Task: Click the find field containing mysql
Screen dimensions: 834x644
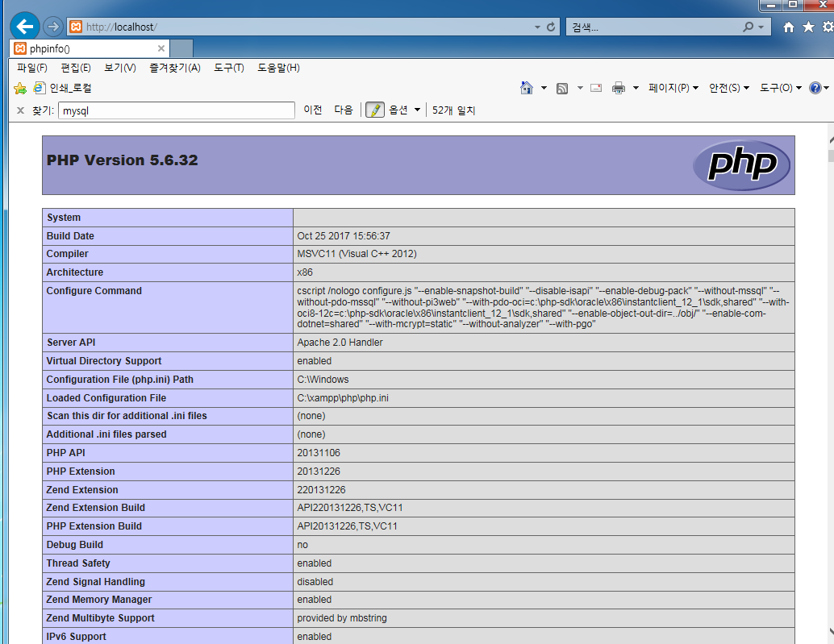Action: pyautogui.click(x=177, y=110)
